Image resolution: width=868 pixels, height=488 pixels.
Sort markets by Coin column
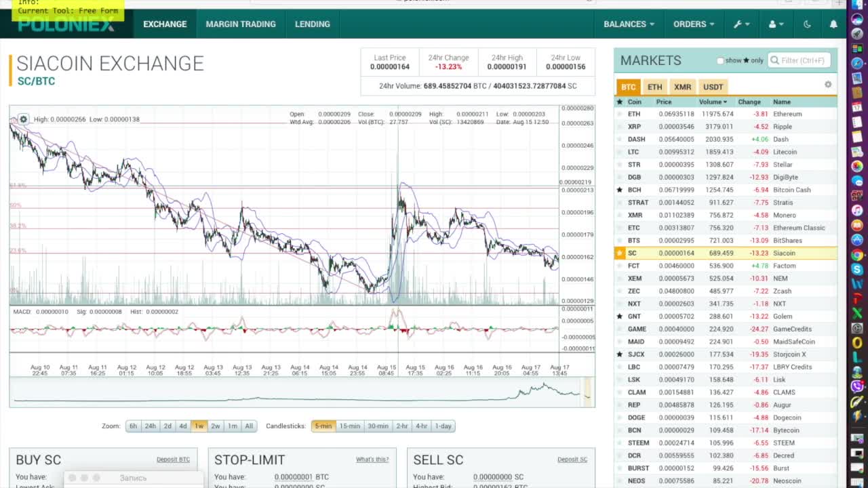(635, 102)
